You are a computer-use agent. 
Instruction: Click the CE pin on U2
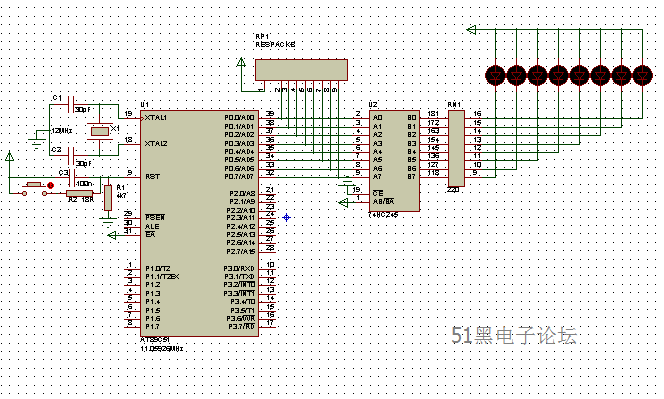(x=378, y=193)
